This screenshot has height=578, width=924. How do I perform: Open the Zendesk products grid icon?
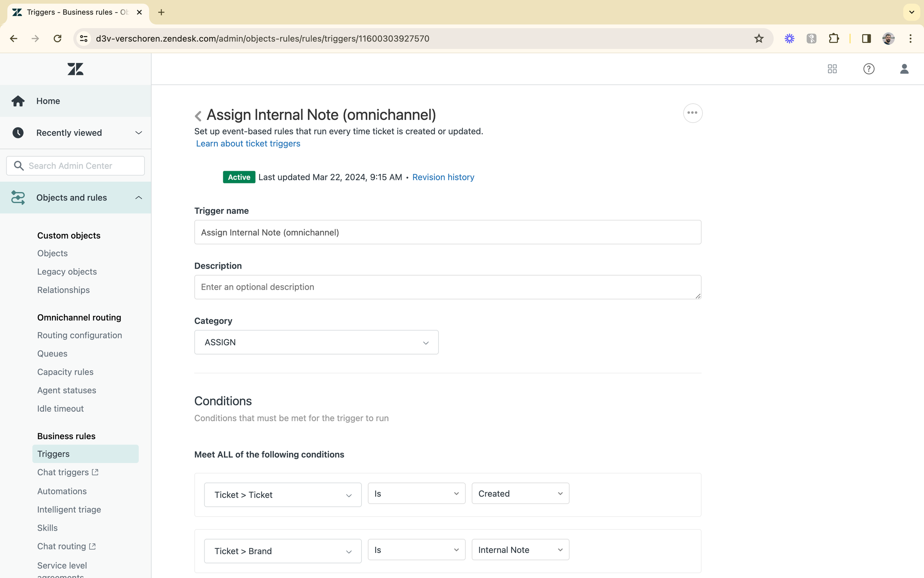[832, 69]
